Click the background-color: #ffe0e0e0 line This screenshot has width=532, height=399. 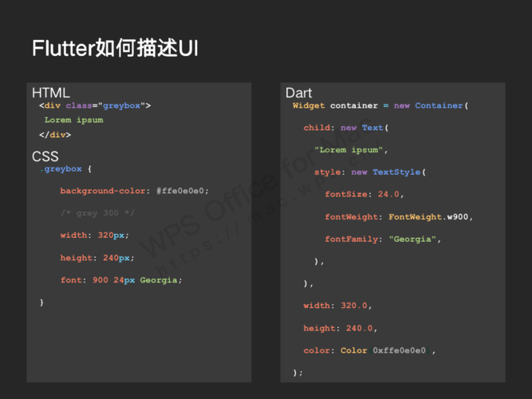[134, 191]
